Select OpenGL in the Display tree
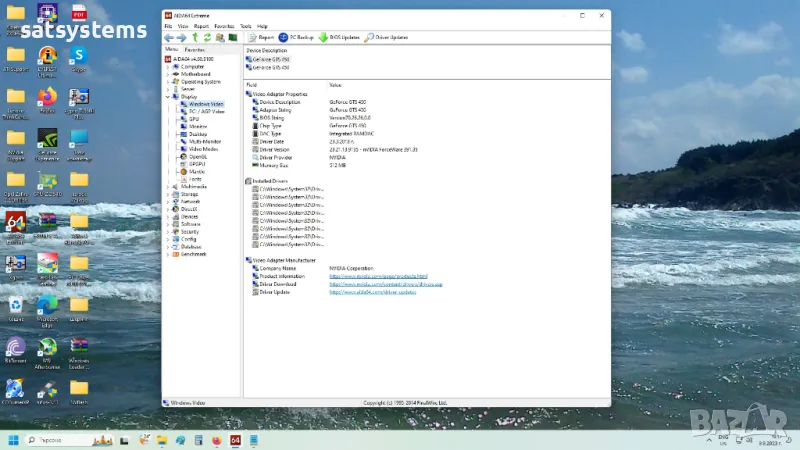 (x=197, y=156)
